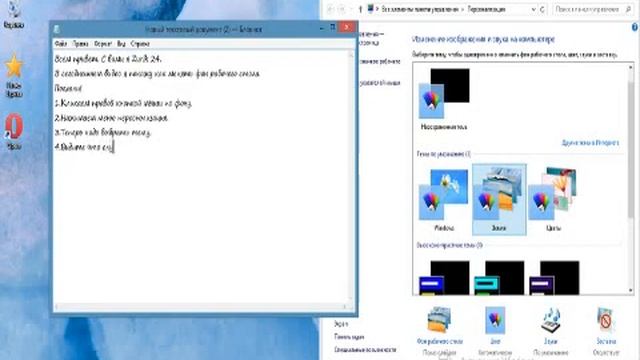This screenshot has width=640, height=360.
Task: Open the Формат menu in Notepad
Action: tap(103, 44)
